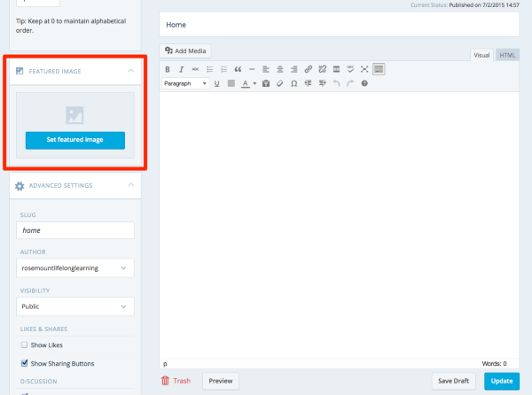Center align the text

coord(280,69)
